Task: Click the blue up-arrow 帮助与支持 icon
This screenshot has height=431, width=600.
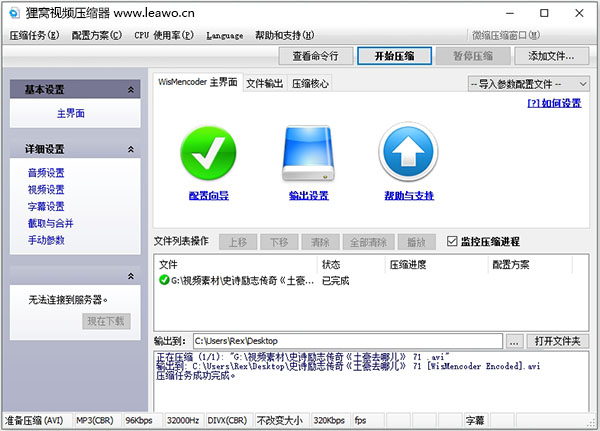Action: pos(408,152)
